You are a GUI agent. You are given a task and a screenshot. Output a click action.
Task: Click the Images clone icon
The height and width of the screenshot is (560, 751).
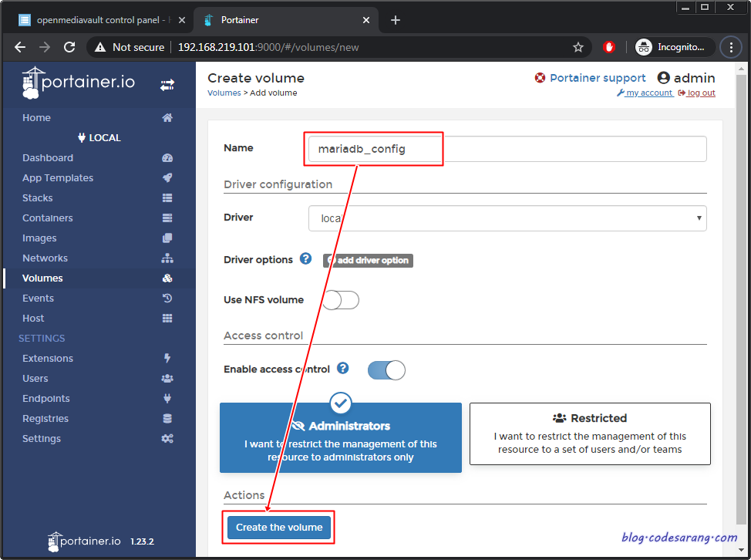pyautogui.click(x=167, y=238)
